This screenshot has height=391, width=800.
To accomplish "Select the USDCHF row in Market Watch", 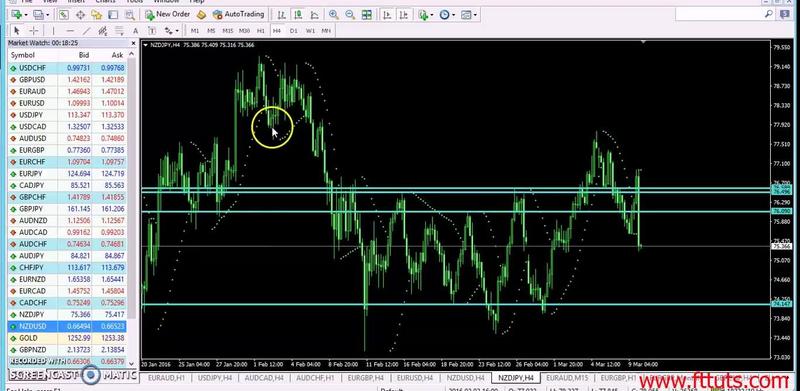I will click(x=67, y=68).
